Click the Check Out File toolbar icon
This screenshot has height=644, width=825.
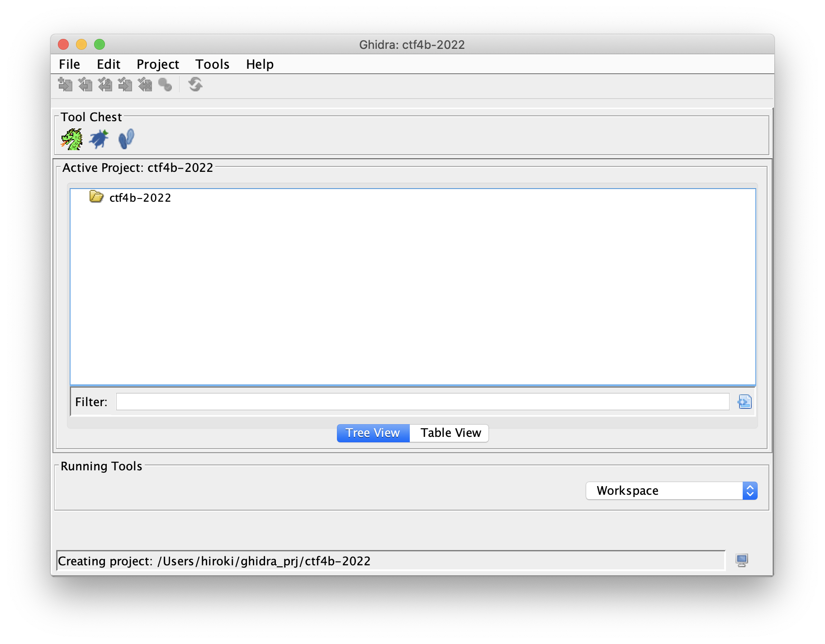(85, 85)
